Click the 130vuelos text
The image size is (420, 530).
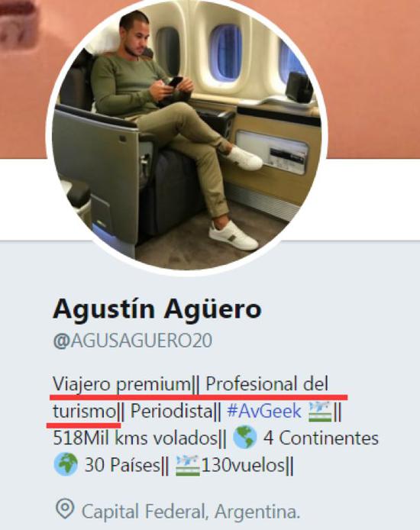click(x=244, y=465)
